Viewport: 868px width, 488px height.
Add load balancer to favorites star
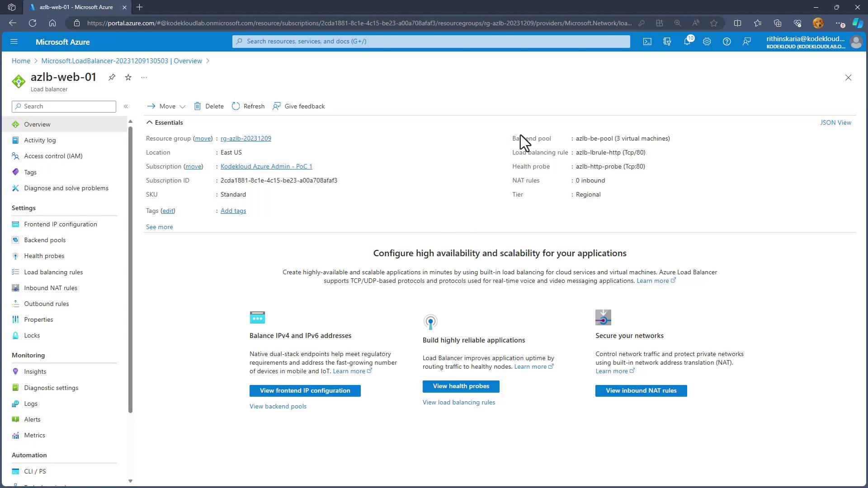coord(128,77)
